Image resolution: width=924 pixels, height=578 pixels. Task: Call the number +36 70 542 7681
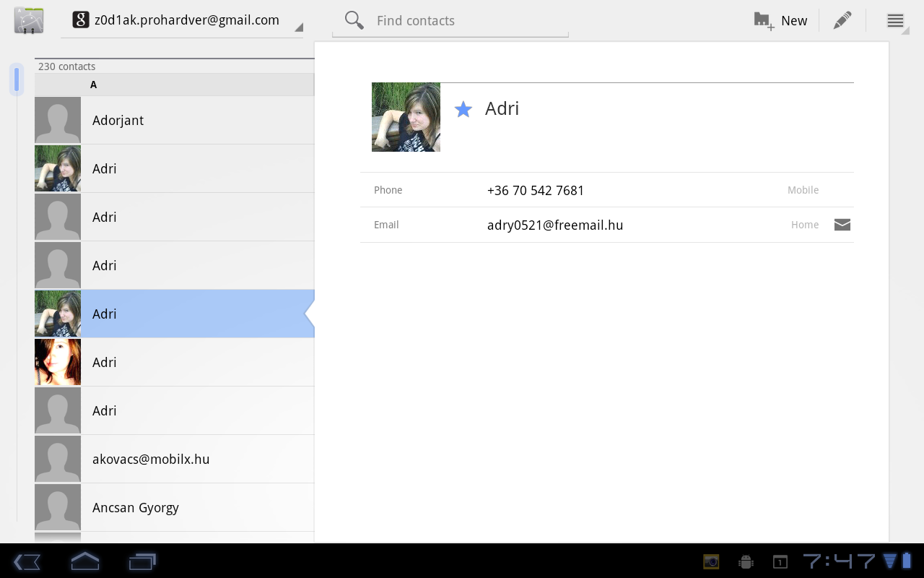click(536, 190)
